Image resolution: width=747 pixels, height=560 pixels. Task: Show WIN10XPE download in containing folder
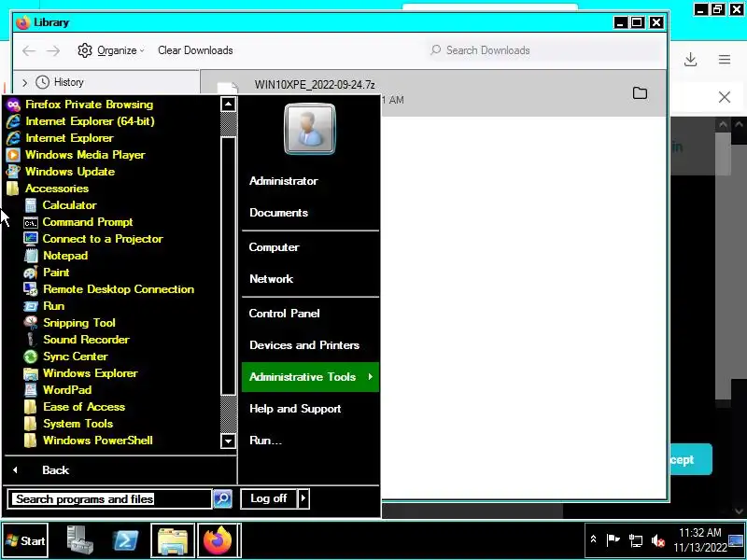[640, 92]
